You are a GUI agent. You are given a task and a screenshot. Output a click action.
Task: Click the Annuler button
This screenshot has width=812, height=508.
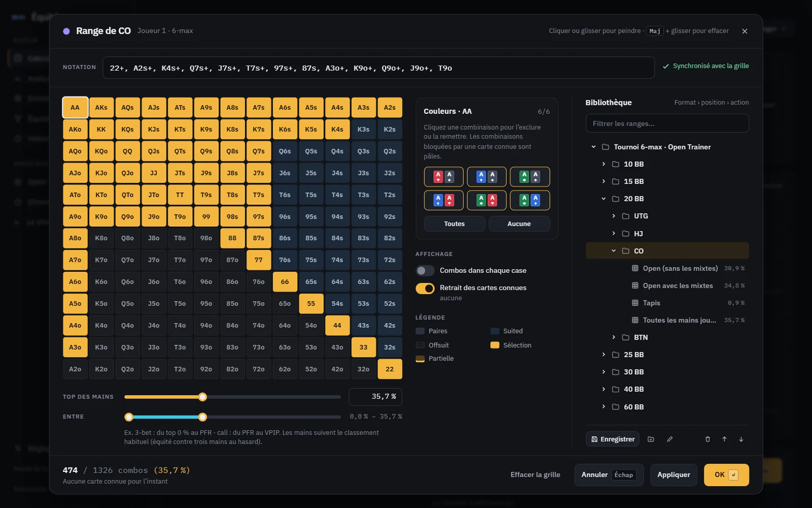[x=609, y=475]
